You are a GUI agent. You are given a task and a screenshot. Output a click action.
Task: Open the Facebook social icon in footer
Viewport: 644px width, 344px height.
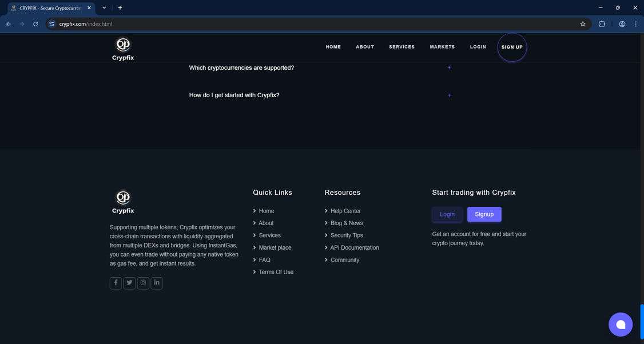click(116, 283)
